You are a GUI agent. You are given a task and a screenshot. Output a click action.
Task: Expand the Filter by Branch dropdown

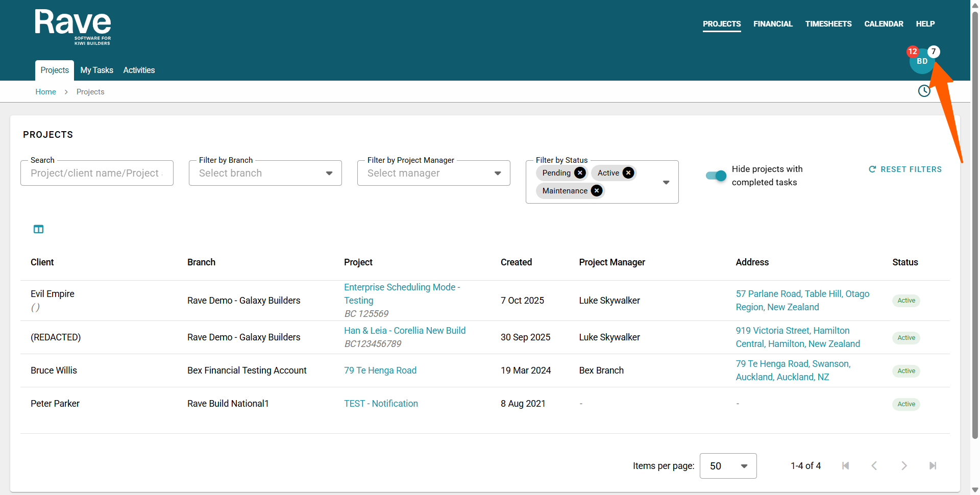[265, 174]
